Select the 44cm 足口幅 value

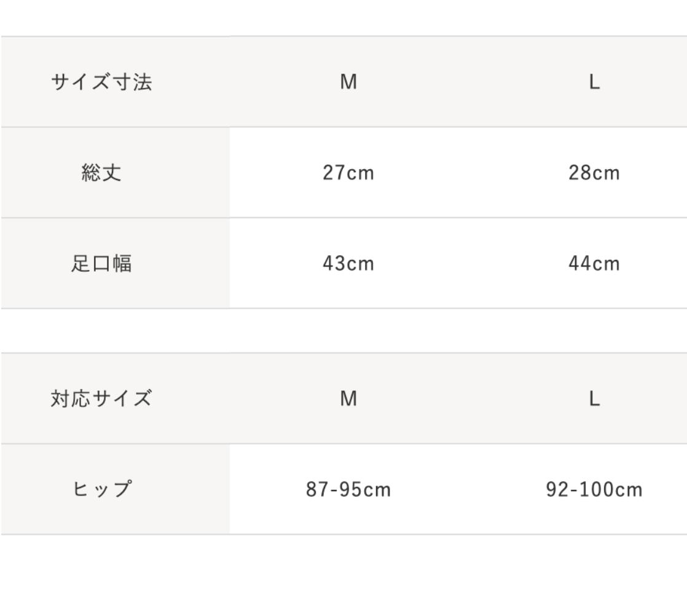click(594, 264)
